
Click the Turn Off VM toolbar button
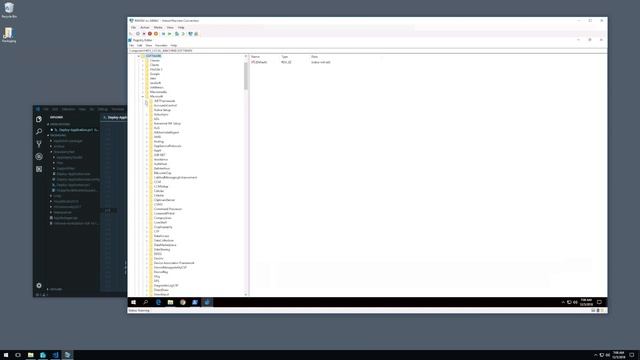[x=144, y=34]
